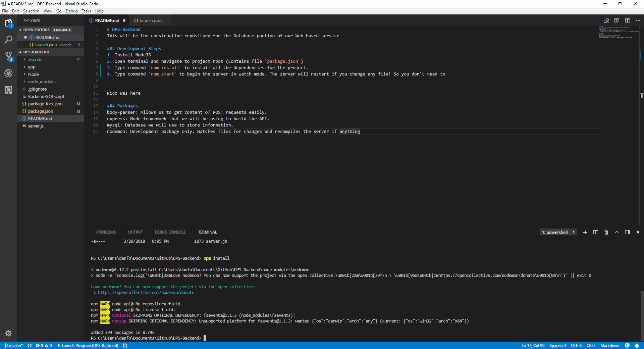Open the Extensions view in activity bar
Screen dimensions: 644x349
pyautogui.click(x=8, y=90)
